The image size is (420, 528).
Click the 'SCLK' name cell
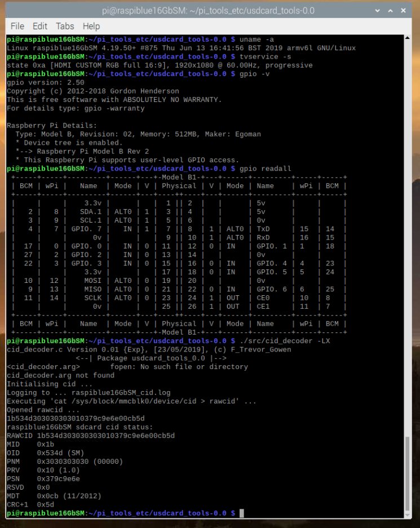(x=92, y=298)
